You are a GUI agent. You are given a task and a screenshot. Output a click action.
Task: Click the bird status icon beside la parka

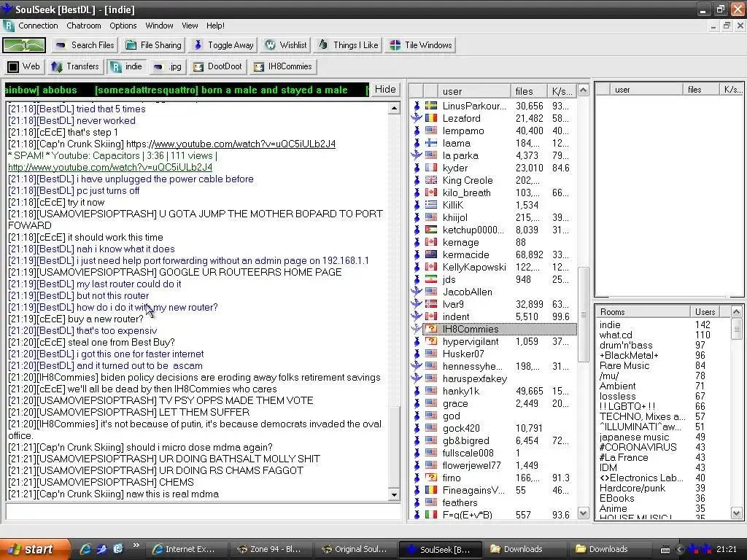point(417,155)
